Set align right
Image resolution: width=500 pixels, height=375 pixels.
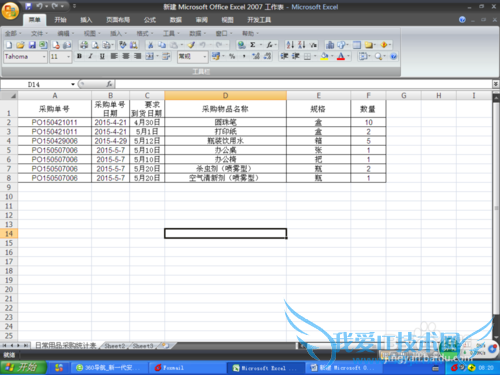click(x=137, y=56)
